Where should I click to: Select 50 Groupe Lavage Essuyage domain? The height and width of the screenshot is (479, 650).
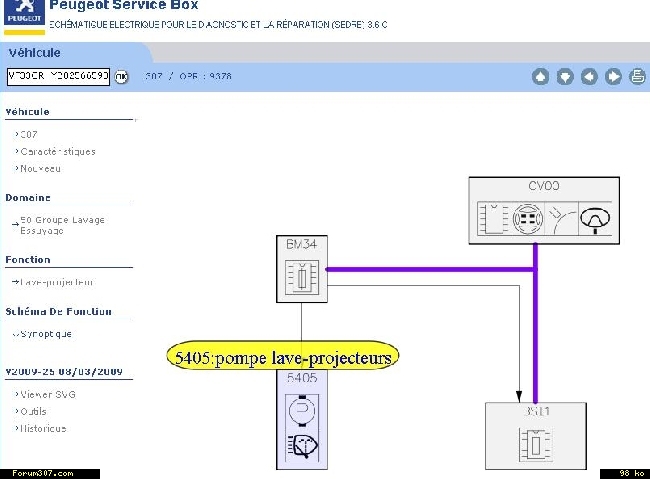click(x=62, y=225)
